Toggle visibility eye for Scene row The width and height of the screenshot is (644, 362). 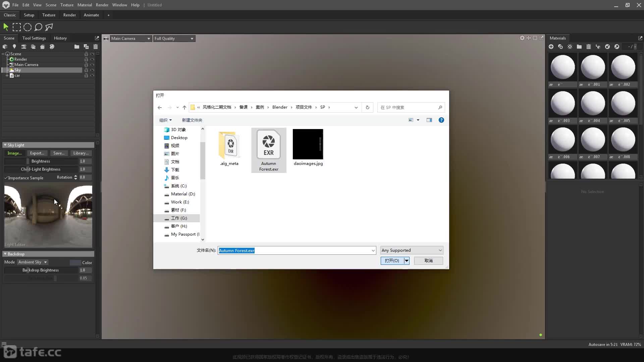[92, 54]
